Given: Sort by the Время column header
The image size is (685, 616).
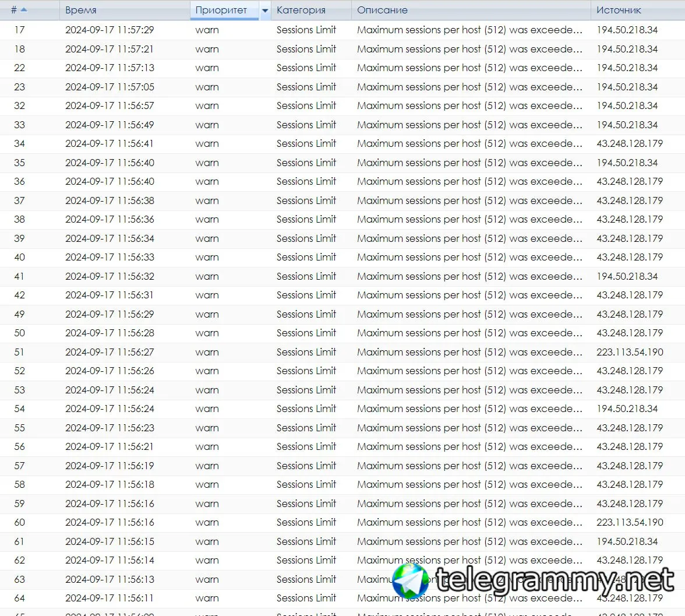Looking at the screenshot, I should (x=81, y=10).
